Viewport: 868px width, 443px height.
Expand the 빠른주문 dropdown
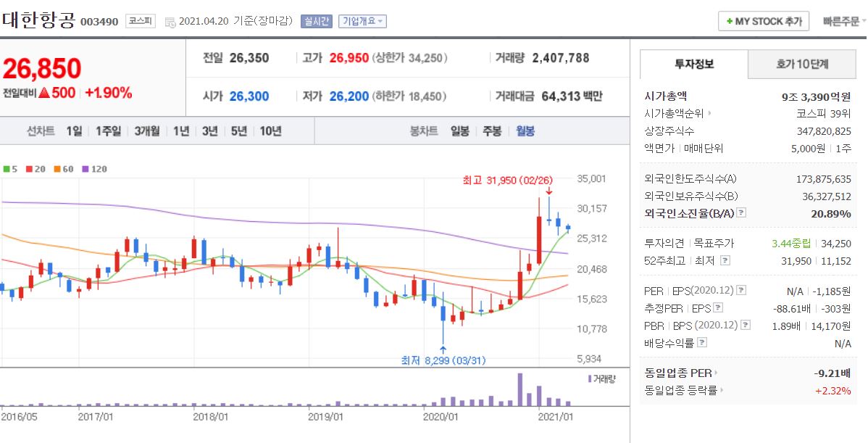click(x=844, y=22)
